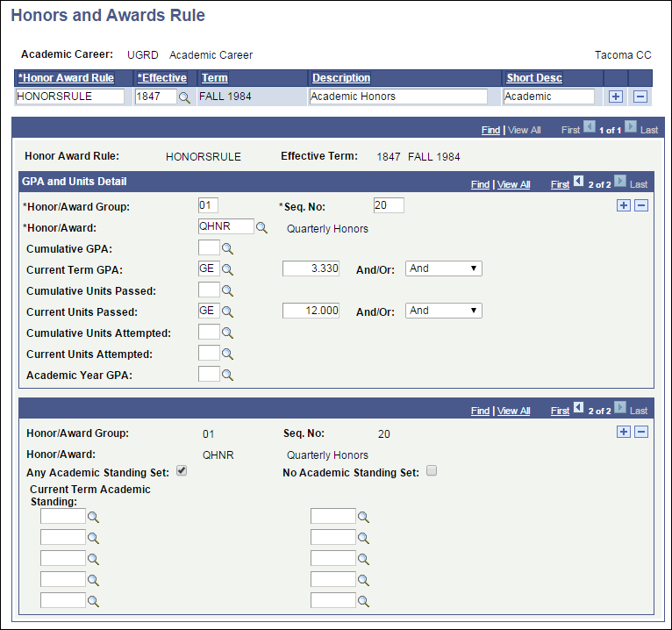Click first left academic standing input box

(x=63, y=516)
